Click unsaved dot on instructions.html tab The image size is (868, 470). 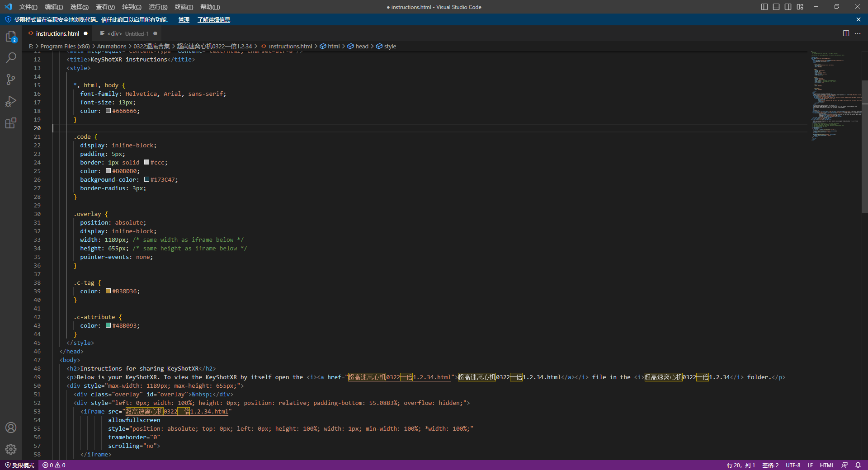click(x=85, y=33)
